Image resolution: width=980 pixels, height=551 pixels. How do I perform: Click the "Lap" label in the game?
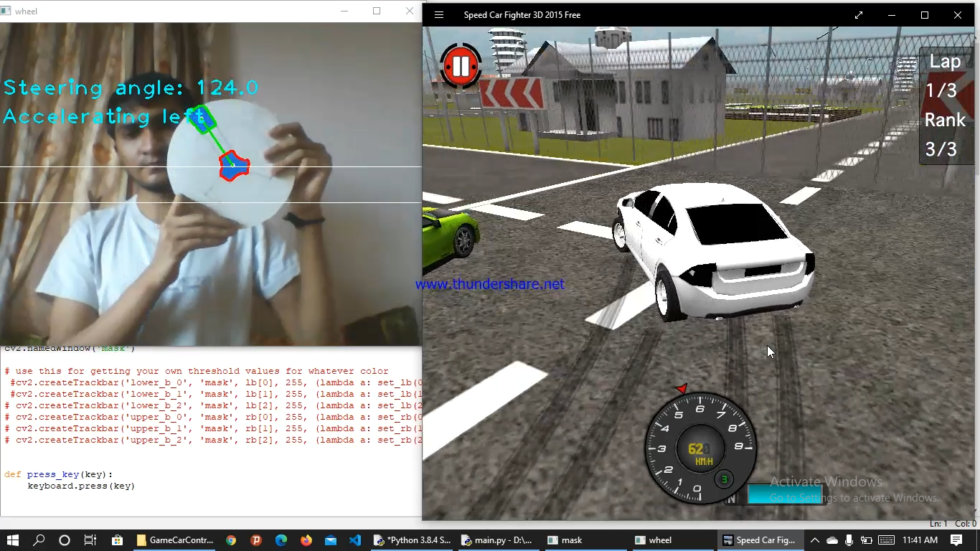pos(945,62)
